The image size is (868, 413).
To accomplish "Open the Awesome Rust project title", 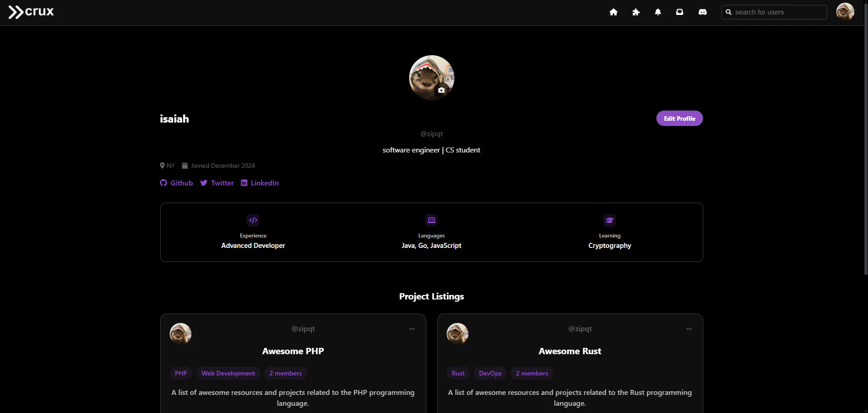I will pos(570,351).
